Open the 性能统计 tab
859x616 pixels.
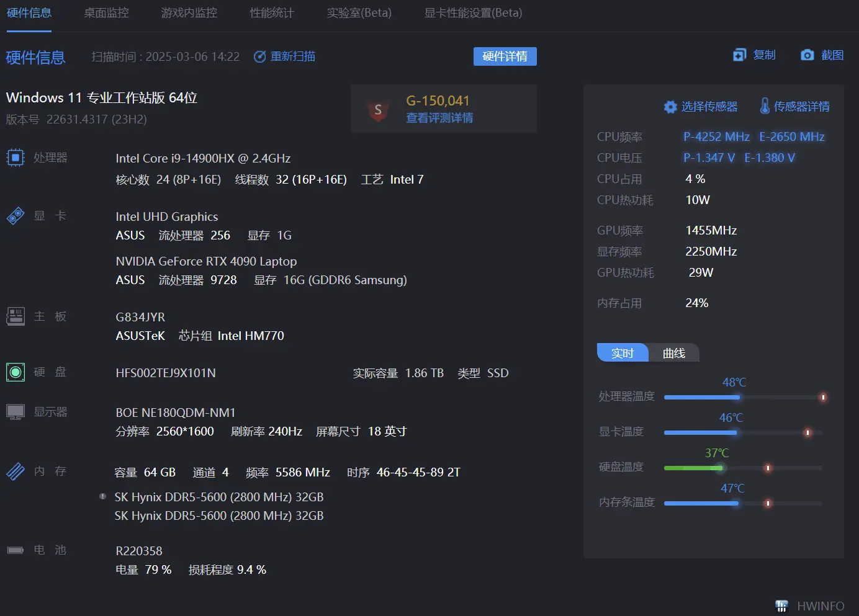(272, 13)
